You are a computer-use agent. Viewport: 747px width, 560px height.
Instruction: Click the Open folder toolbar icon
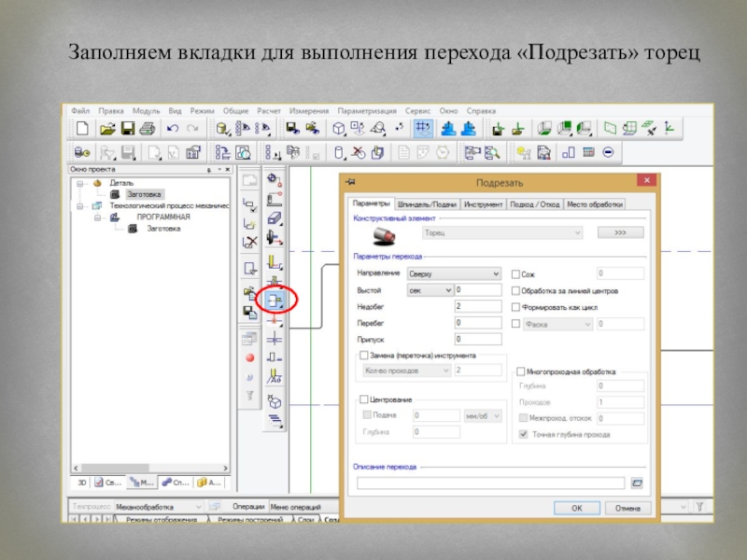click(x=106, y=128)
